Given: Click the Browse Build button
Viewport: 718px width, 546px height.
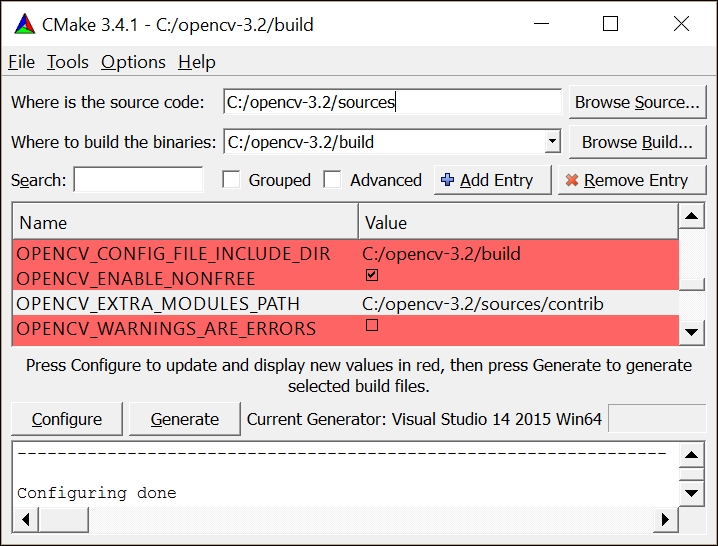Looking at the screenshot, I should [x=637, y=142].
